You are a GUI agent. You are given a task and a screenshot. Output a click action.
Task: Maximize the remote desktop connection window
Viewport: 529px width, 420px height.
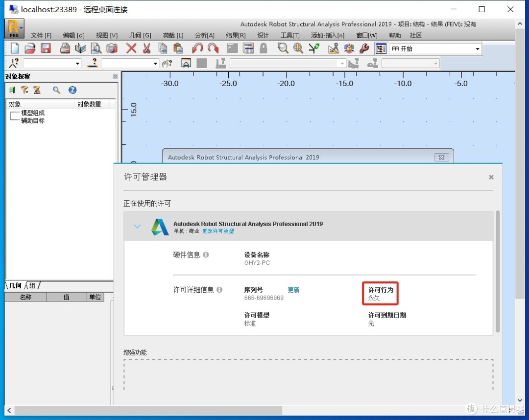tap(482, 9)
